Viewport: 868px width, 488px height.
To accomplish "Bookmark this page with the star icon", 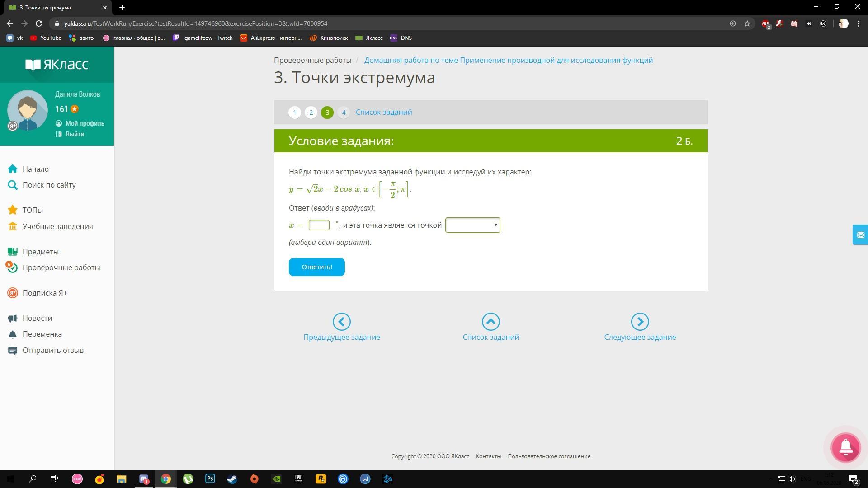I will pyautogui.click(x=747, y=23).
